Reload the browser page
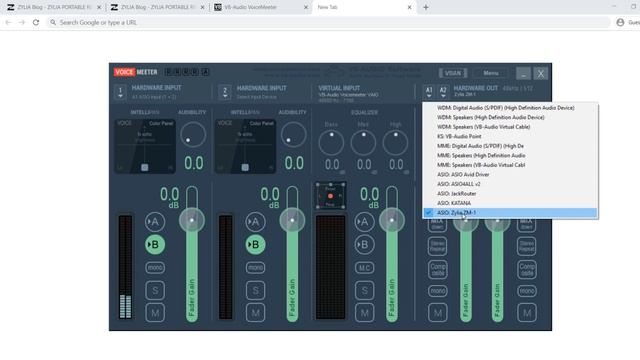This screenshot has width=640, height=360. click(36, 22)
